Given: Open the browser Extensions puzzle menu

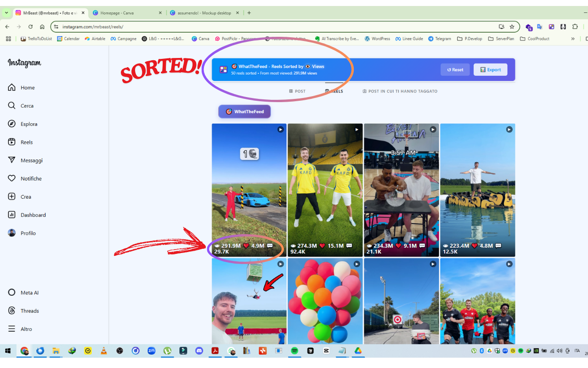Looking at the screenshot, I should tap(575, 27).
